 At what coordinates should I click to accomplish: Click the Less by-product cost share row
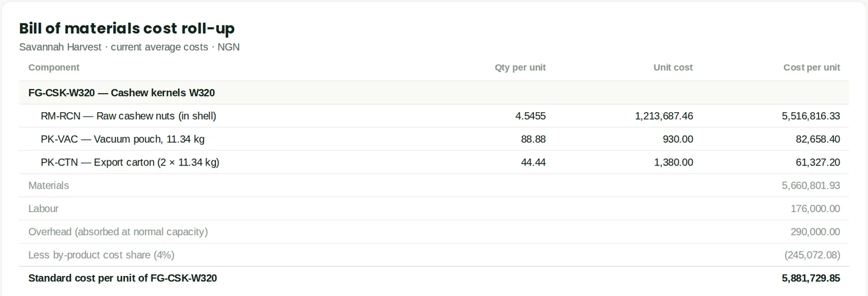pos(434,255)
